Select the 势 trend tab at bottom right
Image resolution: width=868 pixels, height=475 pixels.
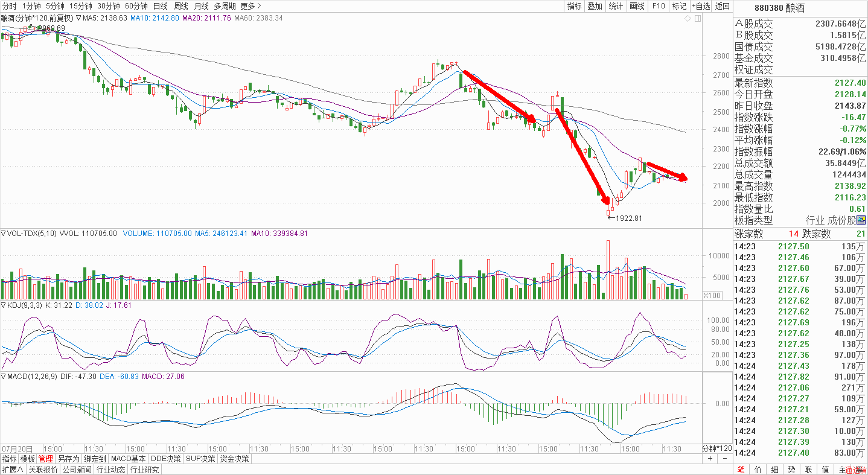point(791,470)
